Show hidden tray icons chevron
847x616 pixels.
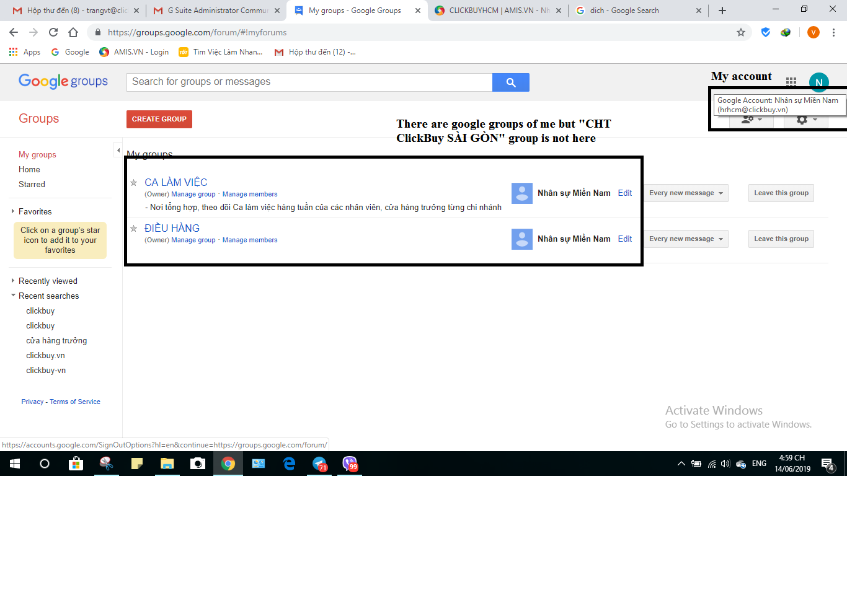(681, 464)
